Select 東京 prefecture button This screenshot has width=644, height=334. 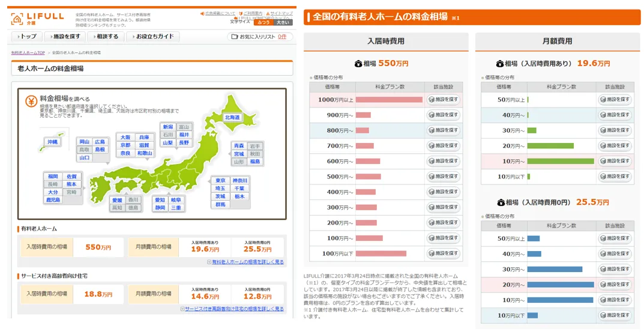(220, 180)
